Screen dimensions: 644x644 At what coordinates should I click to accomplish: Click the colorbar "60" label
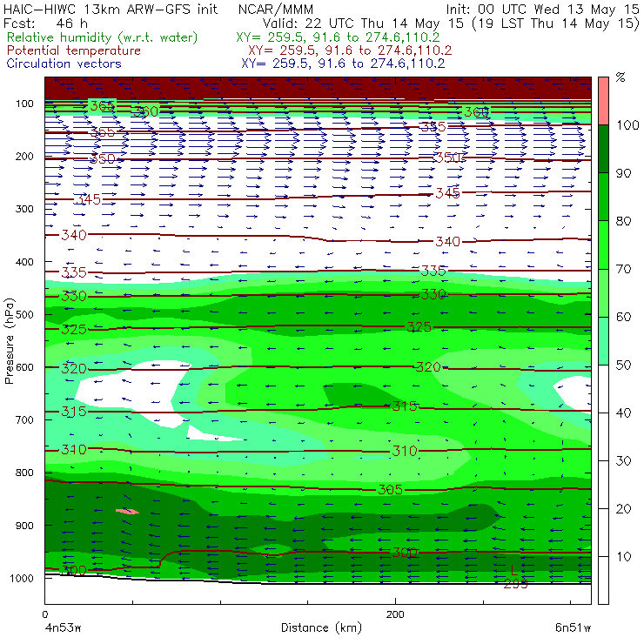[x=623, y=317]
